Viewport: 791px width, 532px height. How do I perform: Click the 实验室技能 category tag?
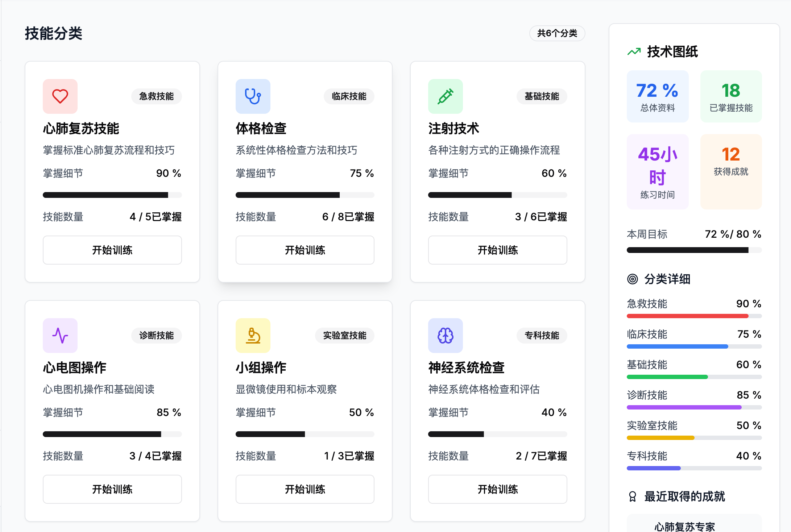tap(344, 336)
